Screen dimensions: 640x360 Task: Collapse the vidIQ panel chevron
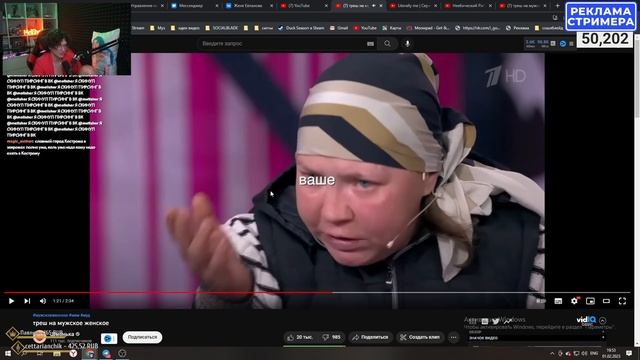(x=602, y=320)
